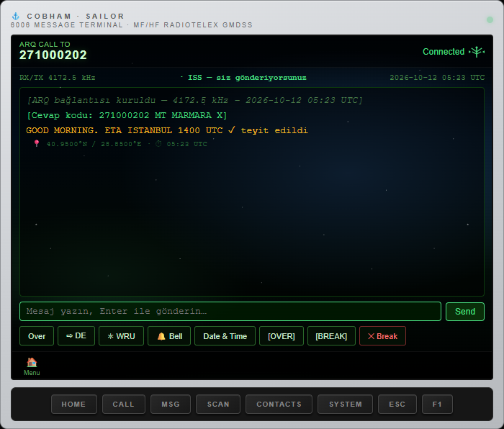Click the green Send button
The image size is (504, 429).
(x=465, y=312)
